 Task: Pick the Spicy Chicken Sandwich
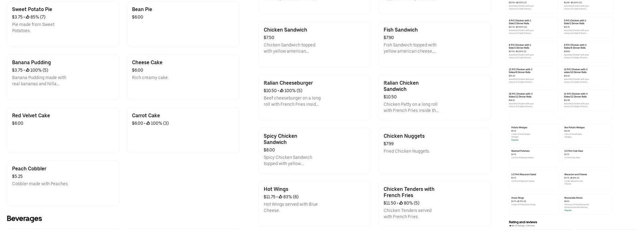click(314, 150)
